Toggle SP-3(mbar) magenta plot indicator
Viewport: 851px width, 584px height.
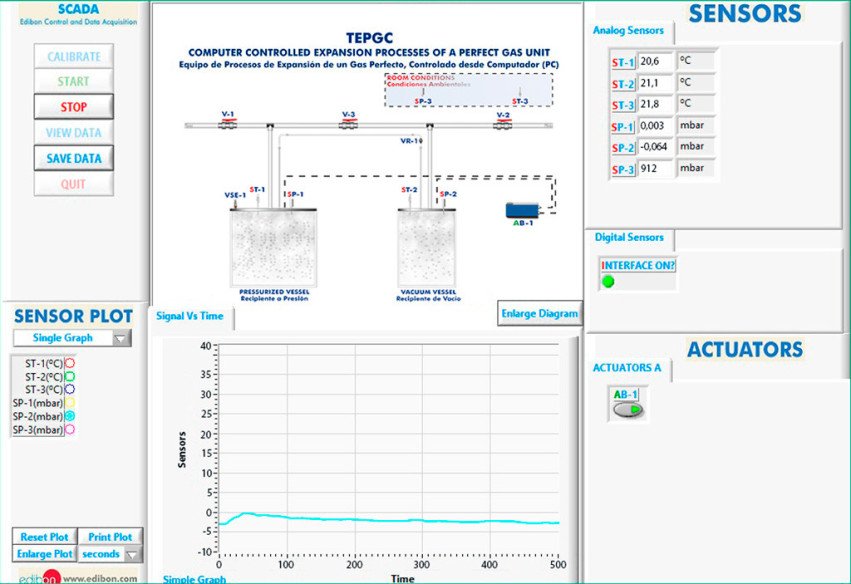click(70, 429)
